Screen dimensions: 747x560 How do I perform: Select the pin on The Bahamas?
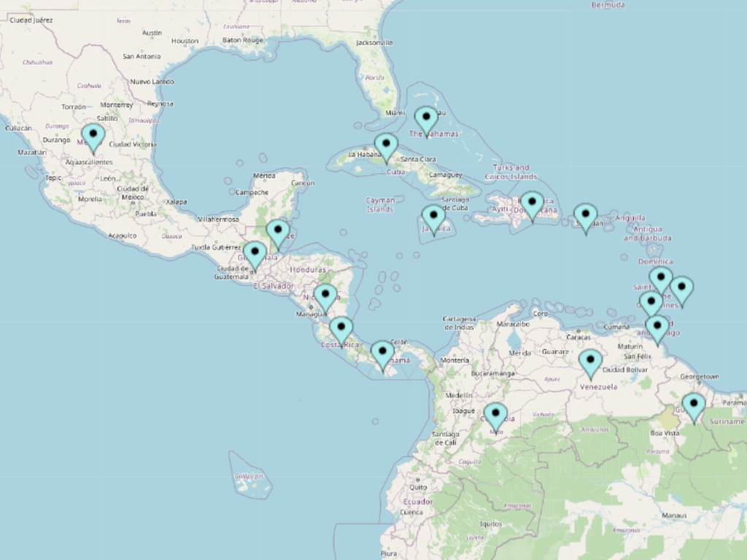[x=426, y=119]
